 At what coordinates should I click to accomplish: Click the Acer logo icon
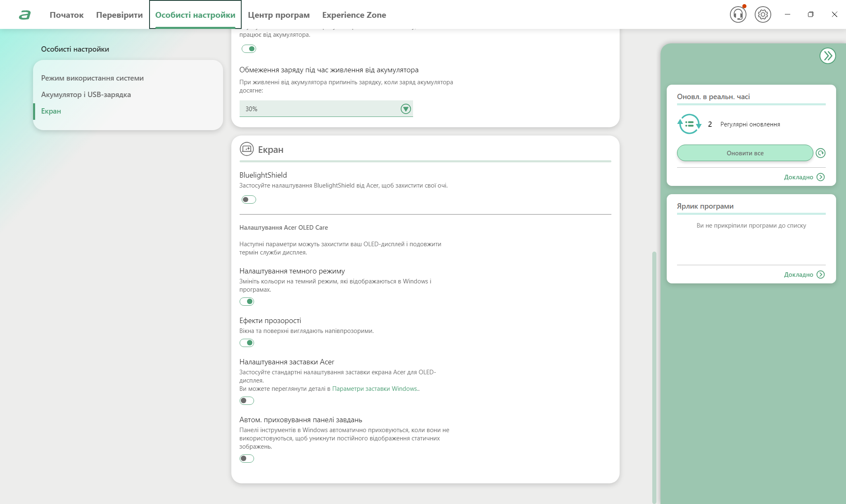coord(25,15)
